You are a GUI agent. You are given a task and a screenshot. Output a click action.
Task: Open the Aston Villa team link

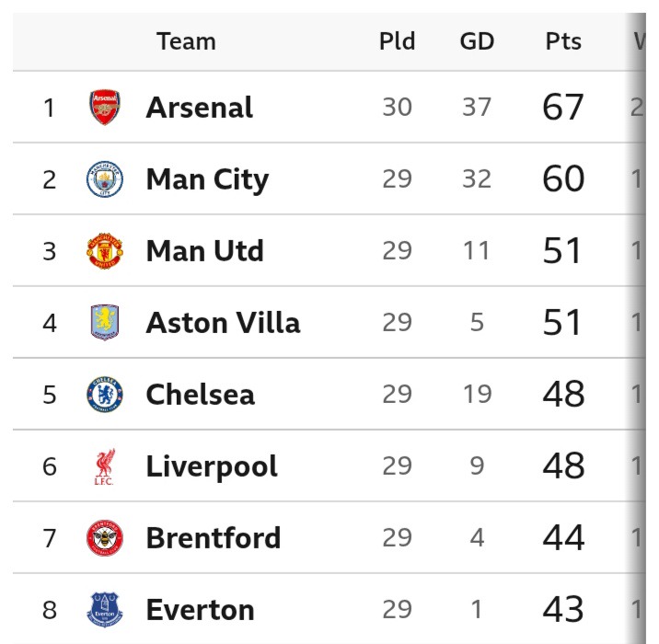pos(223,323)
